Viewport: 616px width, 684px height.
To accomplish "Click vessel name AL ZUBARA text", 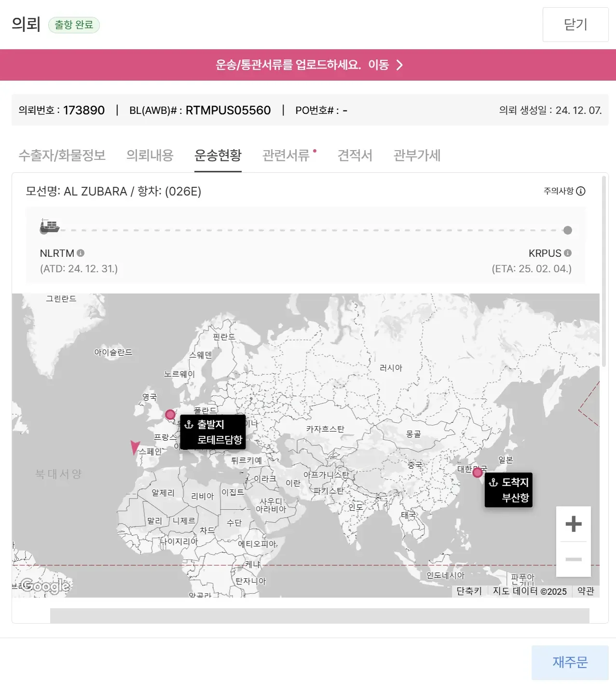I will point(96,192).
